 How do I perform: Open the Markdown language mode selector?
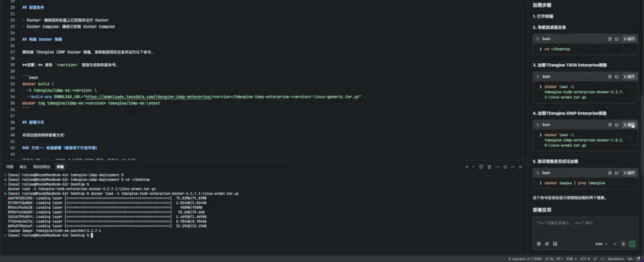tap(615, 259)
